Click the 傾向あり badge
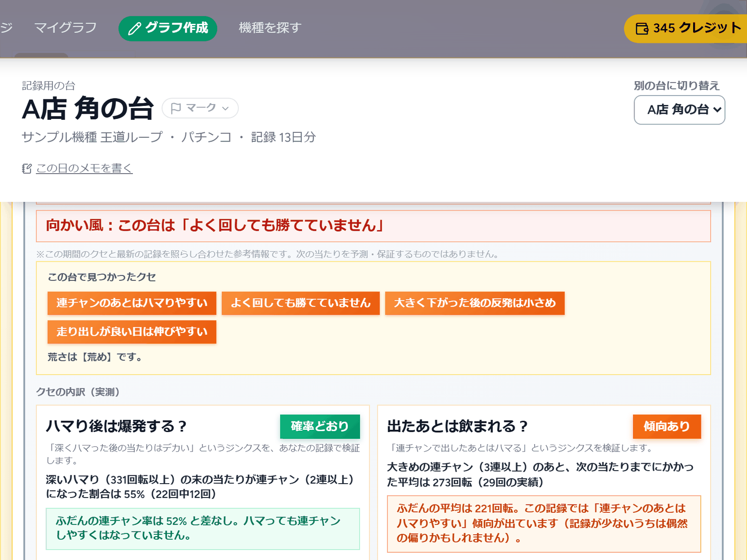 [667, 427]
